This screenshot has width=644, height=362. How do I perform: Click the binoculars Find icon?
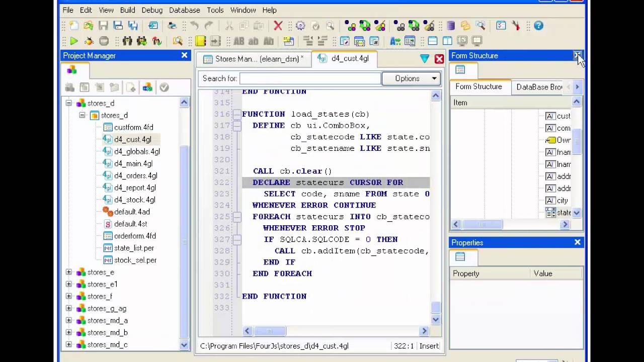click(127, 41)
